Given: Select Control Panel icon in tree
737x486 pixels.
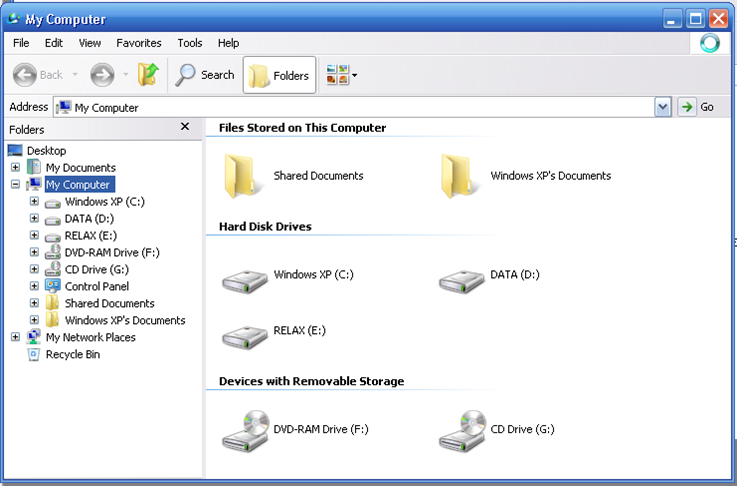Looking at the screenshot, I should 53,285.
